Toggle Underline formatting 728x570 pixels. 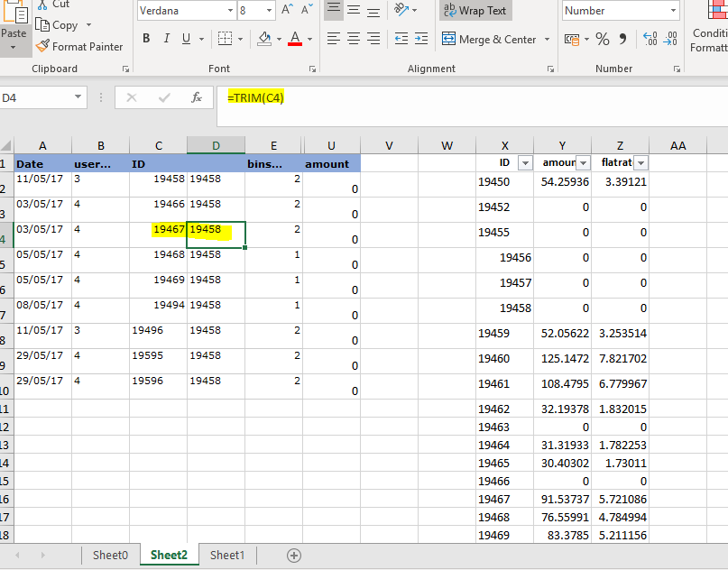[x=186, y=39]
